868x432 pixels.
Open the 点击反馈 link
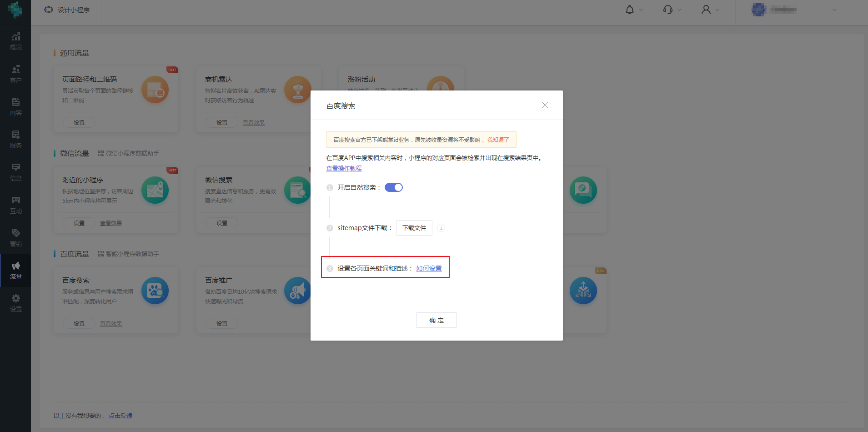pos(120,416)
